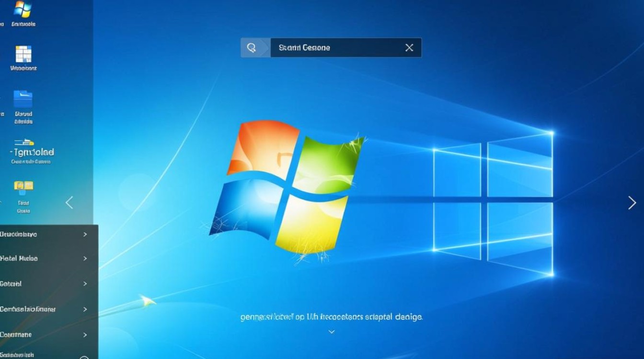
Task: Expand the chevron beside 'Coartrtnane'
Action: tap(85, 335)
